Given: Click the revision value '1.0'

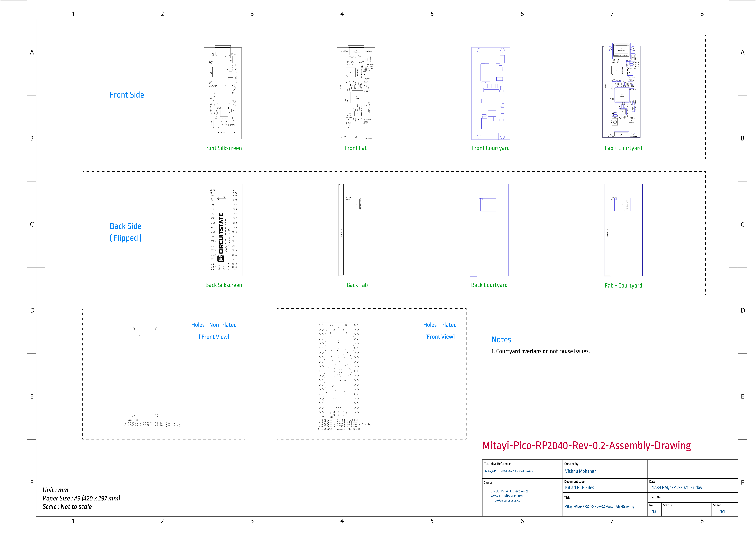Looking at the screenshot, I should (x=655, y=512).
